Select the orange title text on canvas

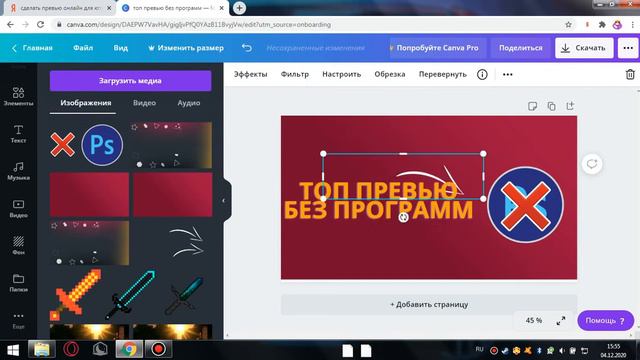[x=378, y=200]
